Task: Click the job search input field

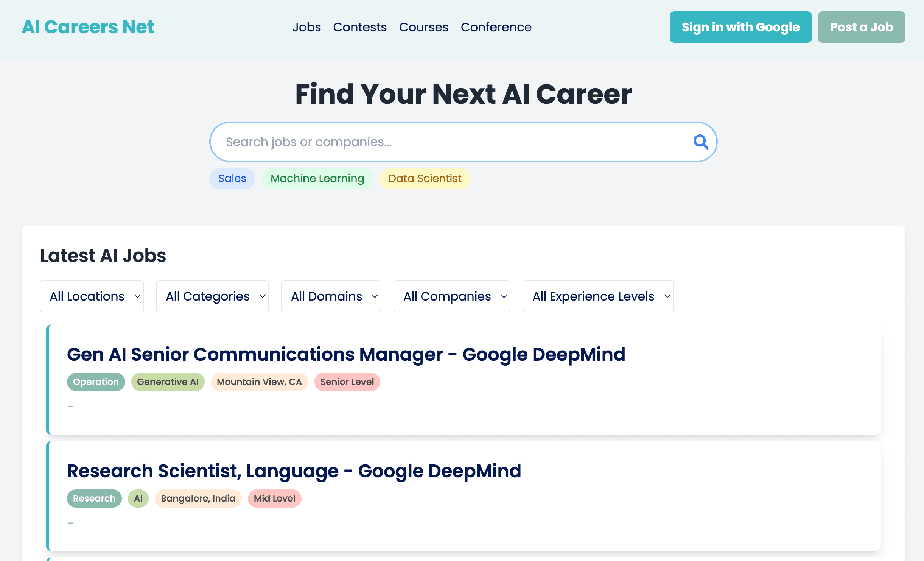Action: click(x=462, y=141)
